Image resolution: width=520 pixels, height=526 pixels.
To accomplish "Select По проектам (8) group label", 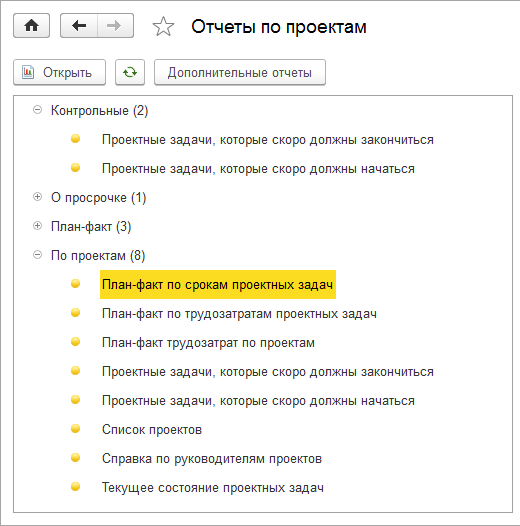I will tap(98, 256).
